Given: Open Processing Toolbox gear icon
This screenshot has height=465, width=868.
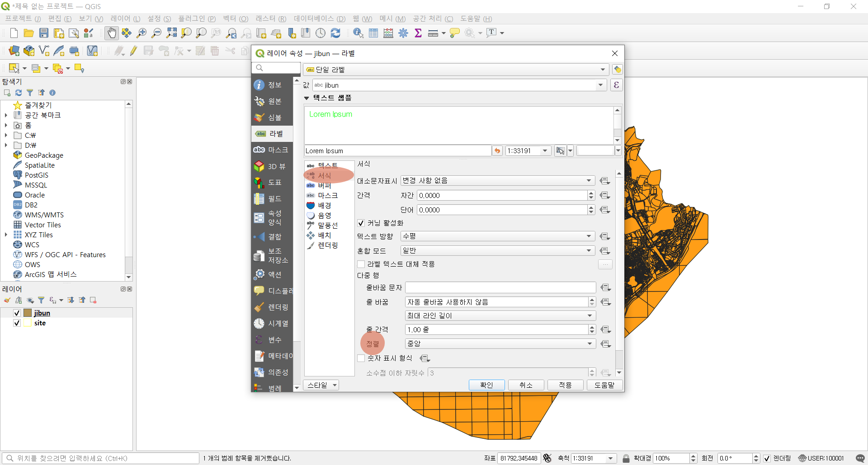Looking at the screenshot, I should (x=403, y=33).
